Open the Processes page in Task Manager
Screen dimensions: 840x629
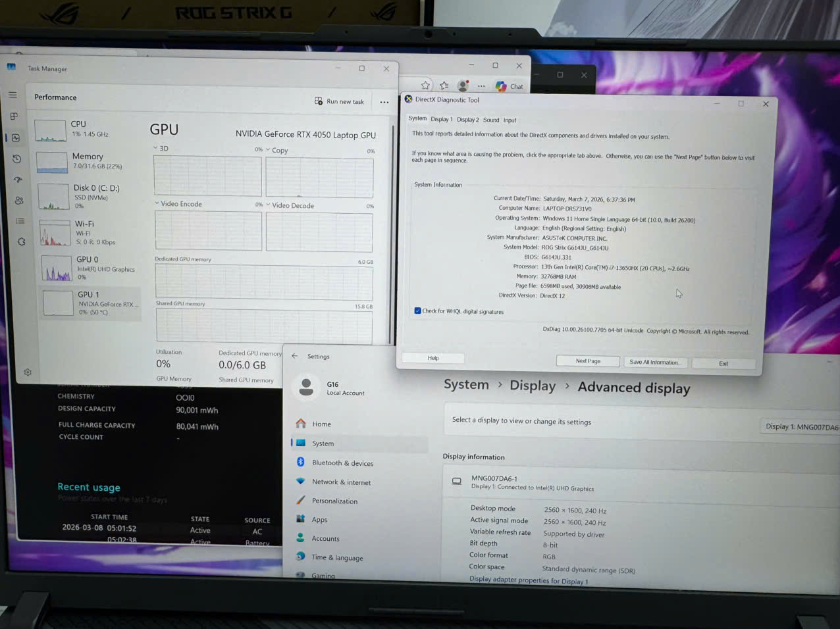(x=14, y=116)
